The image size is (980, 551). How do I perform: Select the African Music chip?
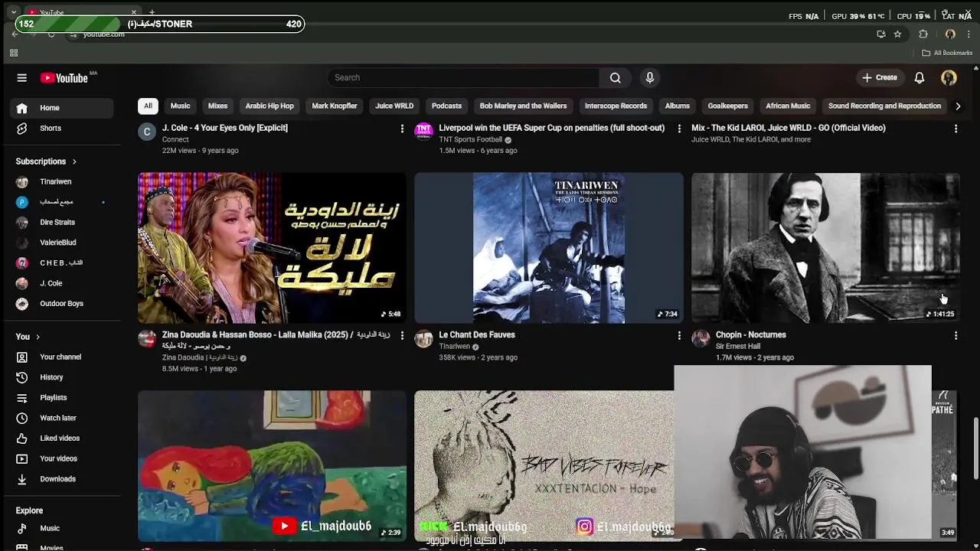coord(788,106)
